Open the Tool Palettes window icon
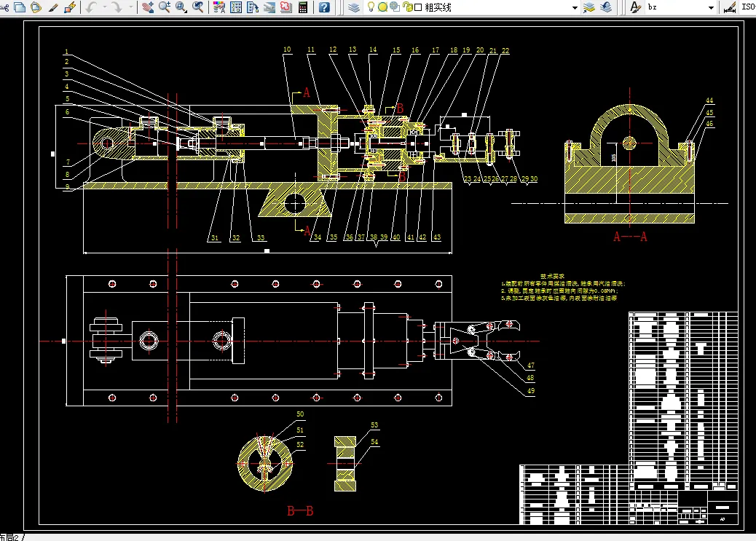The height and width of the screenshot is (541, 756). coord(253,7)
